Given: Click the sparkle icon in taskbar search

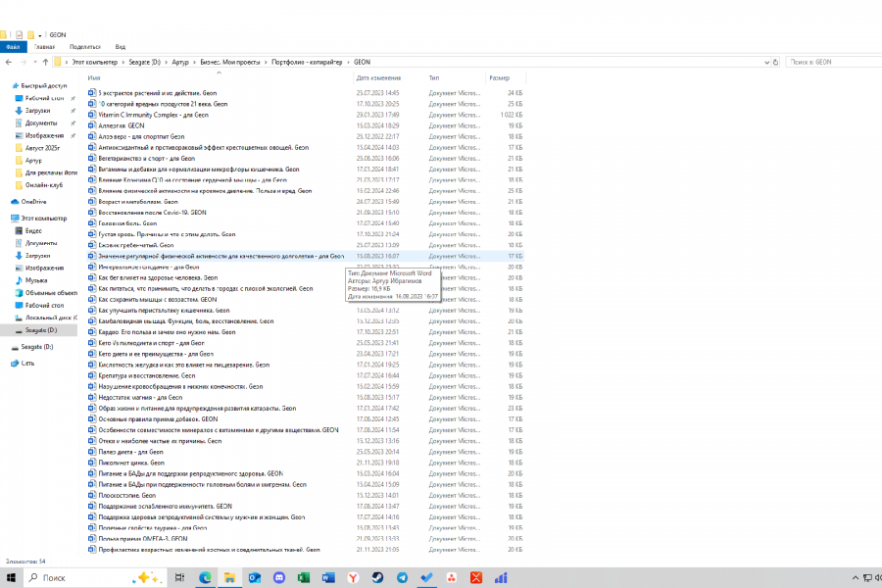Looking at the screenshot, I should (147, 578).
